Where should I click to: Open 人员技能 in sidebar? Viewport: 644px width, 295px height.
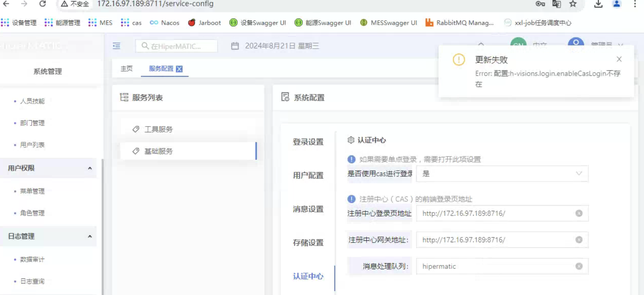coord(32,101)
